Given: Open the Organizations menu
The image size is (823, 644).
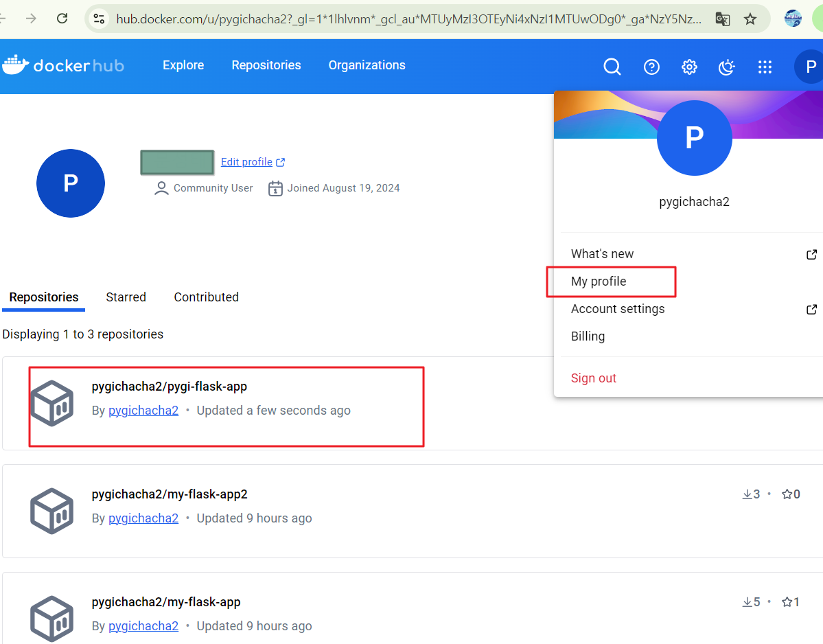Looking at the screenshot, I should (367, 65).
